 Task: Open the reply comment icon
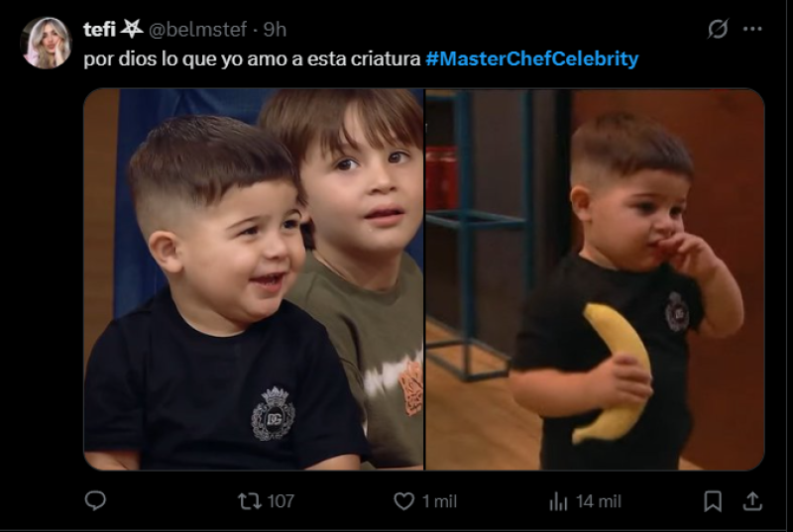[95, 500]
